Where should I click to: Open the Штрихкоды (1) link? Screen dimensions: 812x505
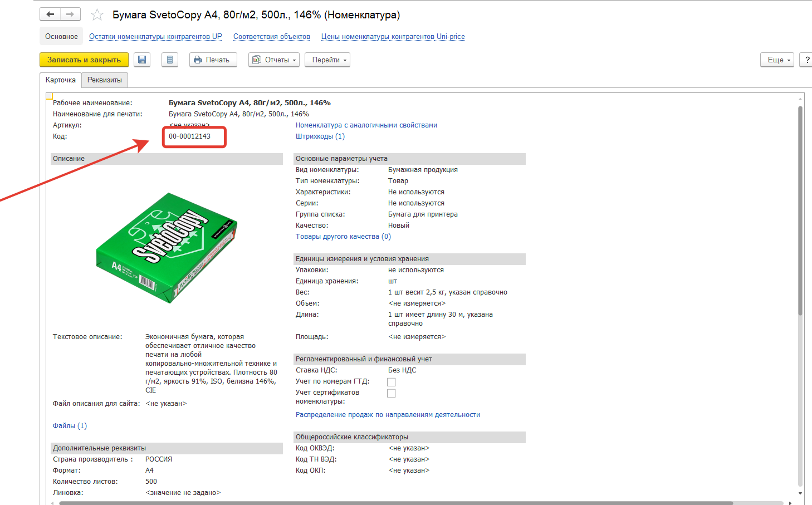[x=320, y=136]
